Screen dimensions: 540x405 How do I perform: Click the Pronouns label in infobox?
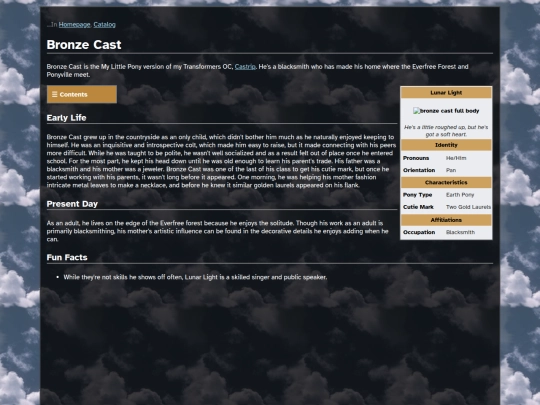(x=416, y=158)
